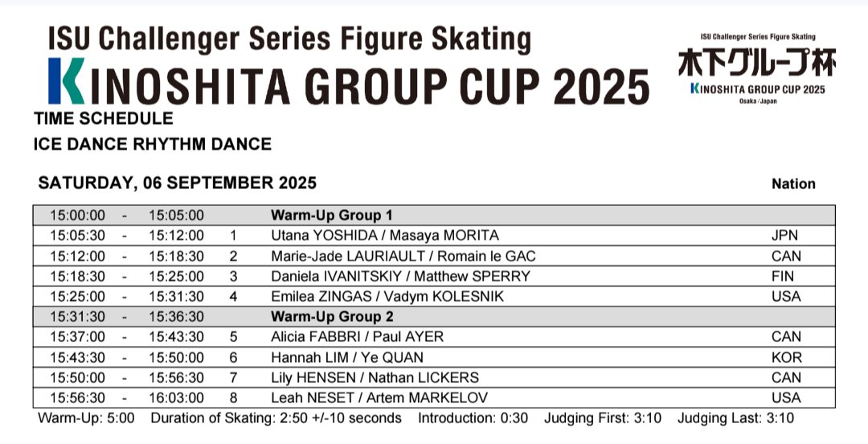This screenshot has height=444, width=868.
Task: Click Leah NESET / Artem MARKELOV entry
Action: pos(379,397)
